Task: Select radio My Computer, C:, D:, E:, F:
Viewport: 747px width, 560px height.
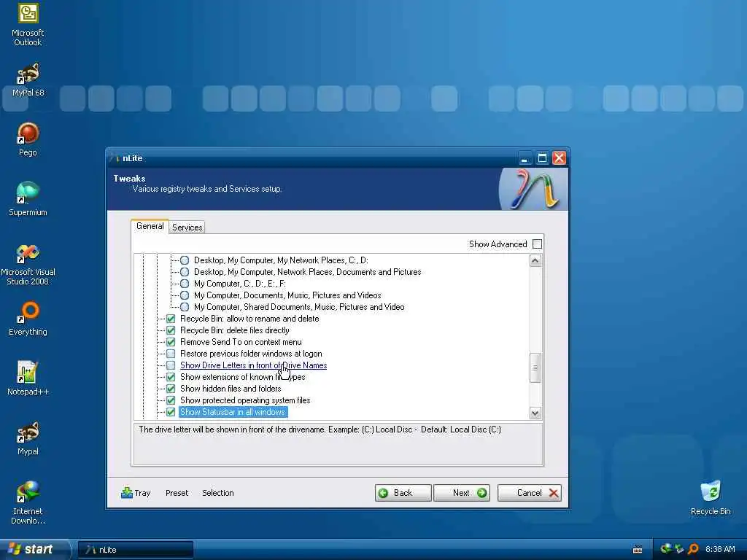Action: click(185, 284)
